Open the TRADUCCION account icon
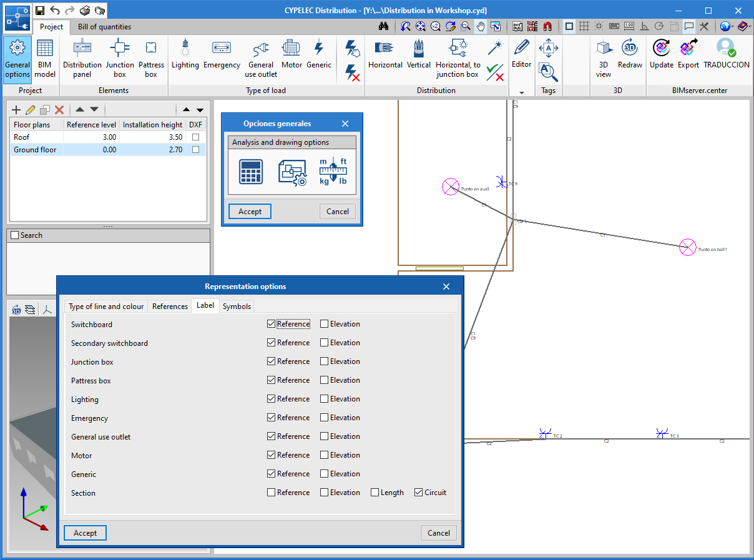This screenshot has width=754, height=560. tap(726, 54)
